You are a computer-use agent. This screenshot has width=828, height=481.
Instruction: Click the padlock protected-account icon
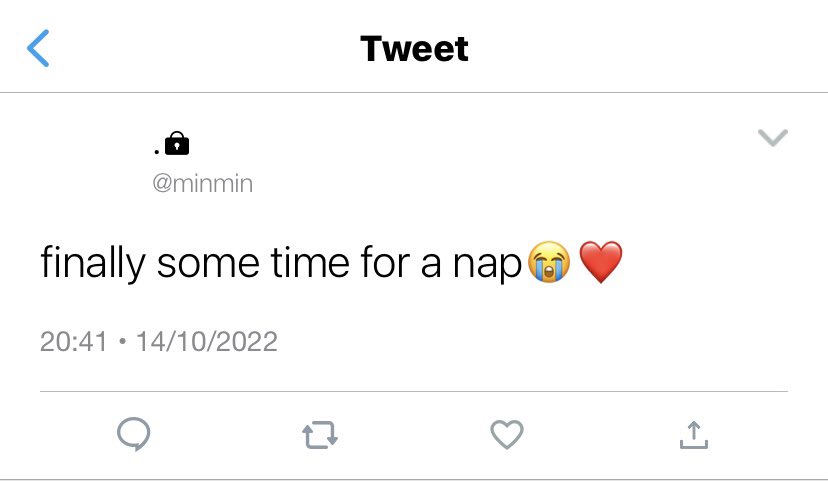coord(177,143)
